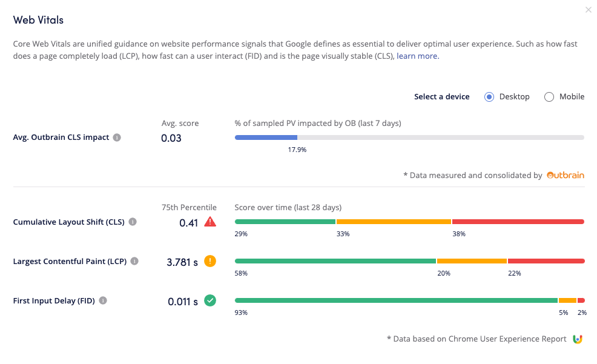Click the green checkmark icon for FID
Image resolution: width=597 pixels, height=364 pixels.
210,300
